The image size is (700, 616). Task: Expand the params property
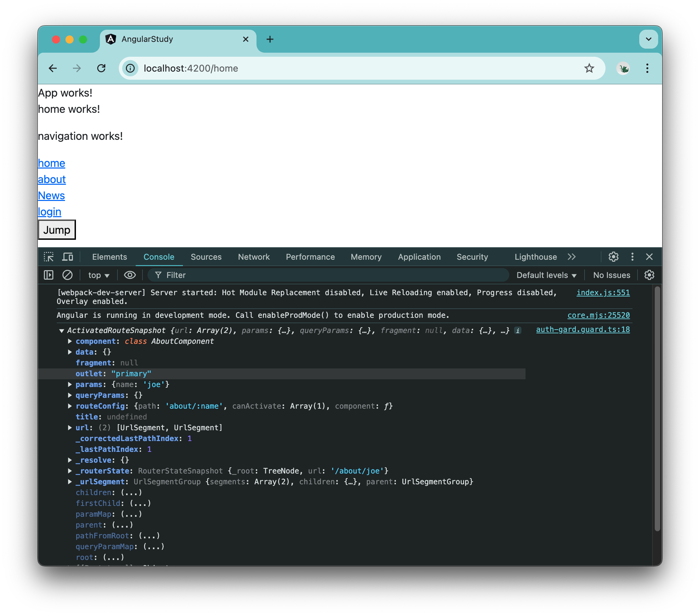pyautogui.click(x=70, y=384)
